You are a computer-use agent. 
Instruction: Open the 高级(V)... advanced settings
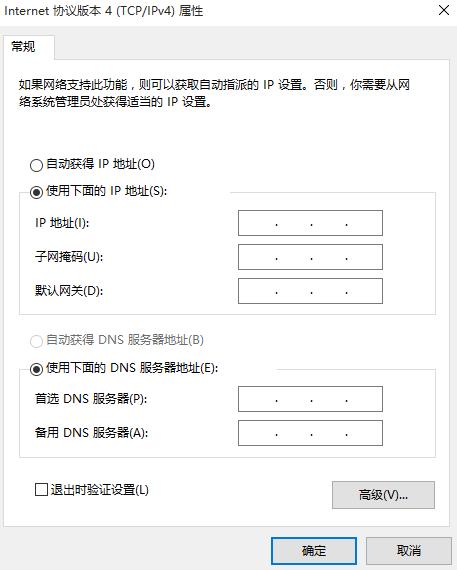tap(383, 495)
